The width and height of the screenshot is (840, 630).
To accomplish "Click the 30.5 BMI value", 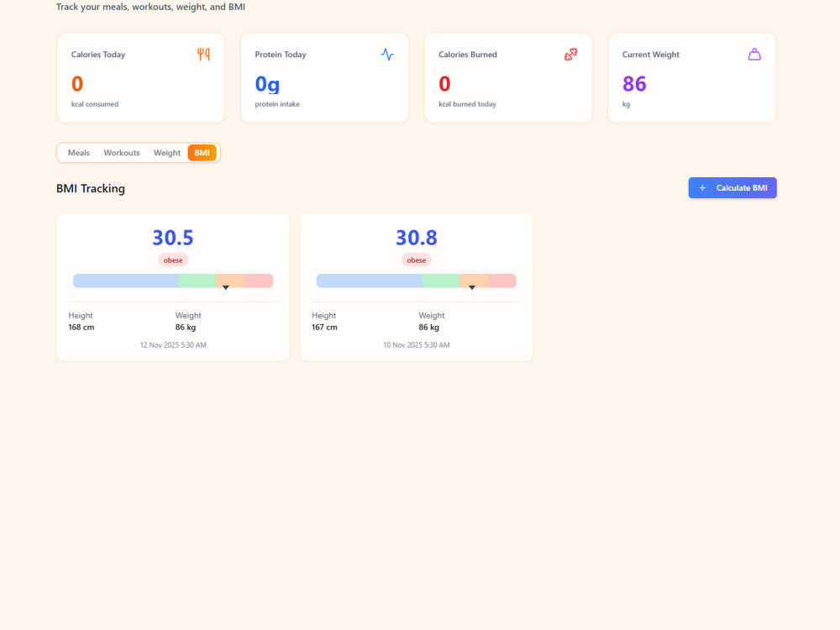I will click(173, 238).
